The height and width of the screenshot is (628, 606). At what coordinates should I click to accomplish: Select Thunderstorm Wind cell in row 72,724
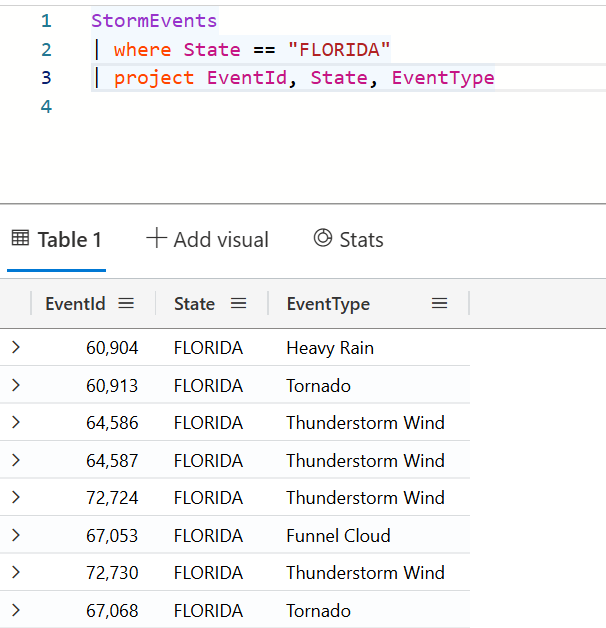pos(366,498)
